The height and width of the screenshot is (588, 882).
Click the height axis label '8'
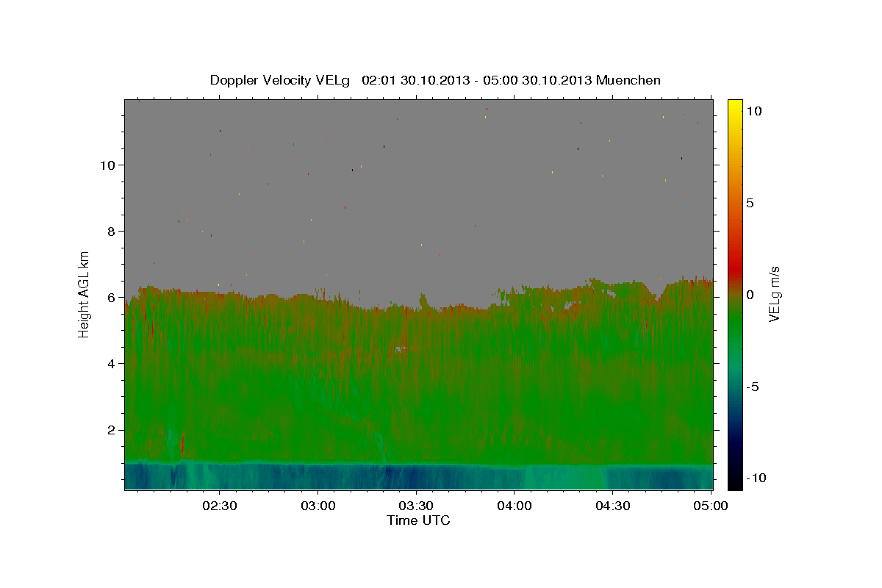tap(111, 232)
